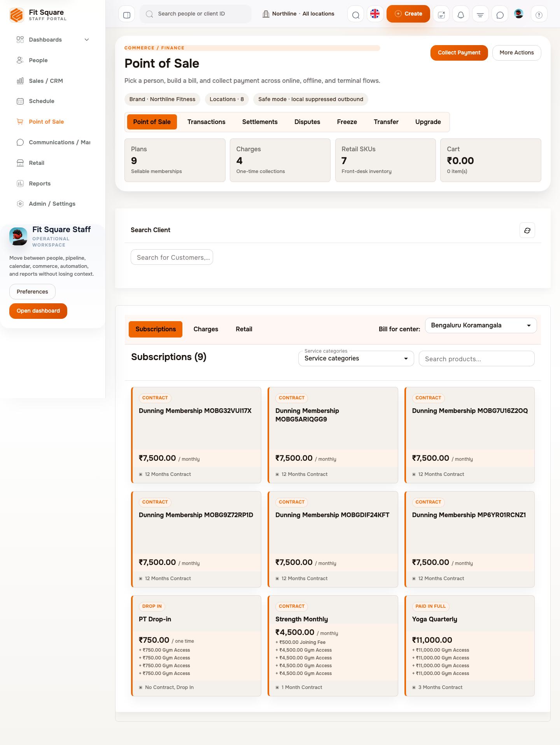
Task: Click the Admin / Settings gear icon
Action: pyautogui.click(x=20, y=204)
